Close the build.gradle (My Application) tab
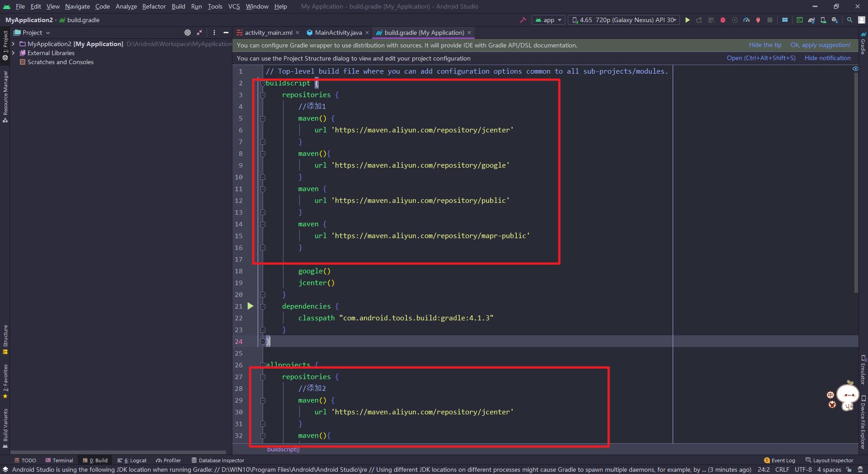The width and height of the screenshot is (868, 474). click(x=469, y=33)
